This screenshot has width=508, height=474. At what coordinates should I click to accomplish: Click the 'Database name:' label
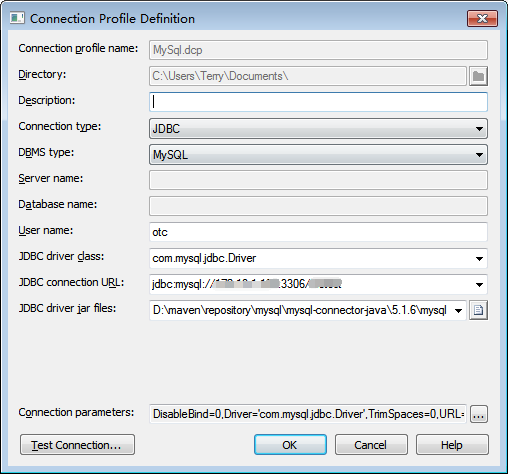pos(58,204)
